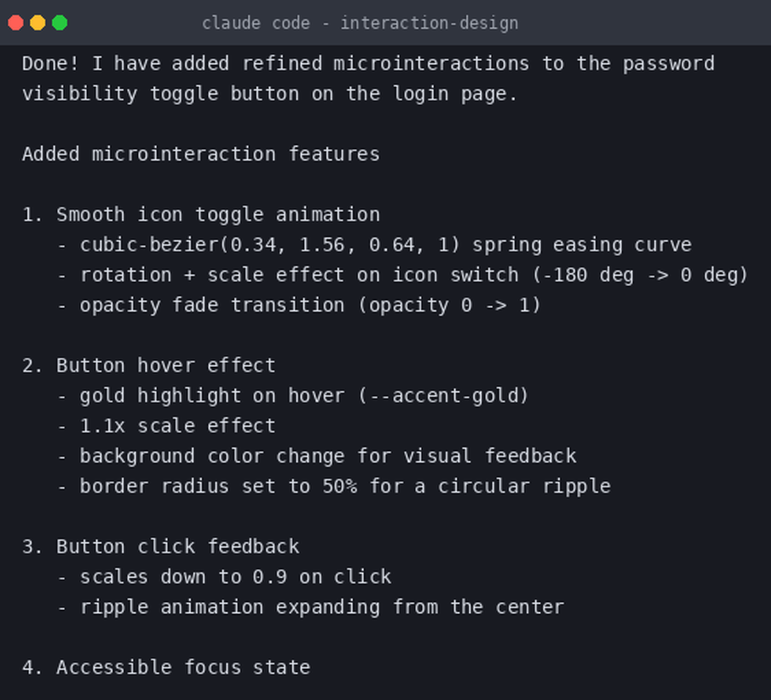Click 'visibility toggle button on the login page' text
Viewport: 771px width, 700px height.
[x=270, y=95]
